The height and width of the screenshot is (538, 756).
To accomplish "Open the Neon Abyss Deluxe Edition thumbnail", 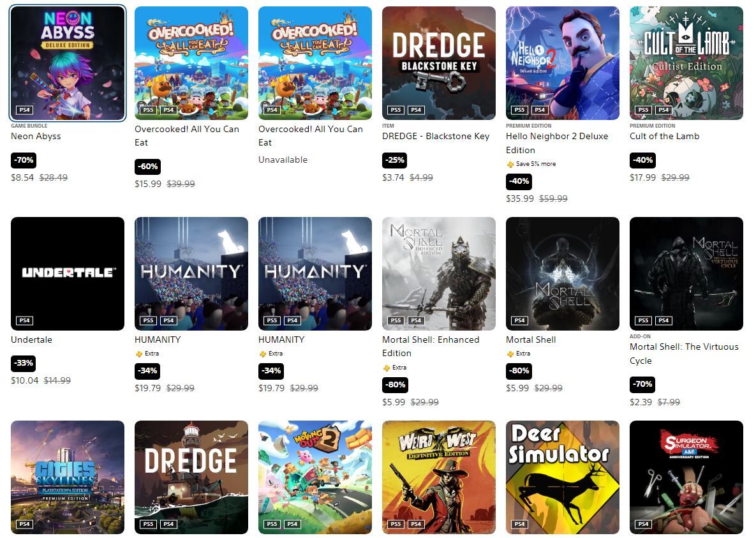I will [68, 63].
